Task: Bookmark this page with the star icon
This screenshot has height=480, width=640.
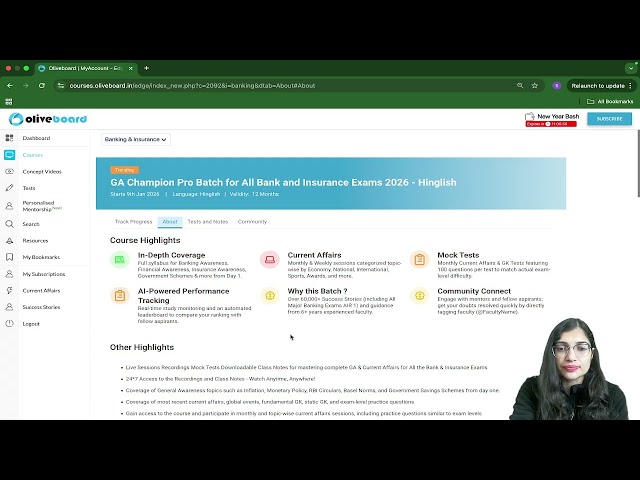Action: coord(535,86)
